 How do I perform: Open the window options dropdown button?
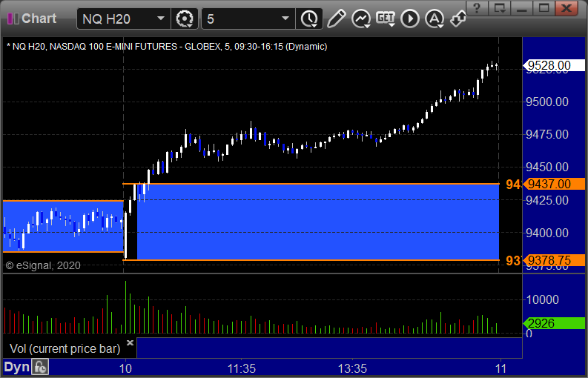tap(499, 8)
